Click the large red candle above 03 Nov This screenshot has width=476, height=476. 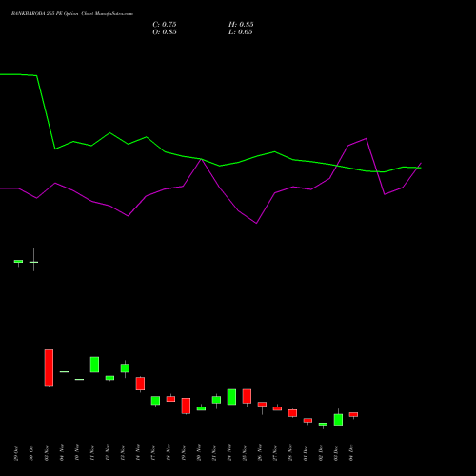pos(49,367)
